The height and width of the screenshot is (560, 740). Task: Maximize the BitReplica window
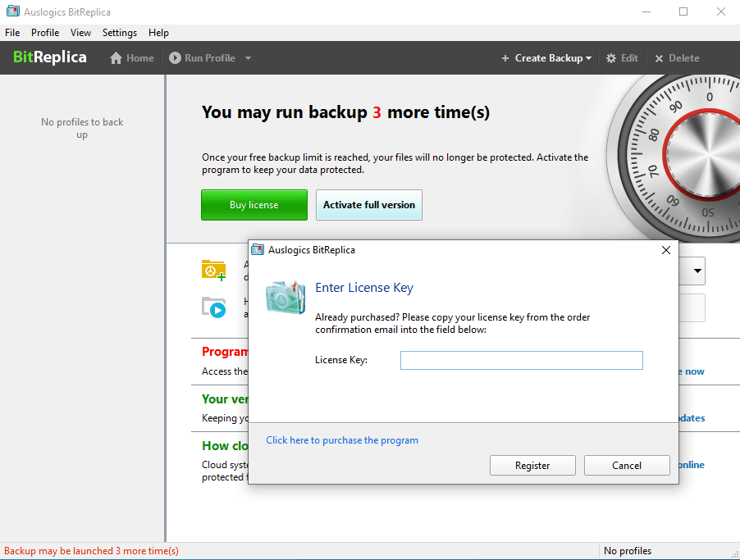coord(683,11)
